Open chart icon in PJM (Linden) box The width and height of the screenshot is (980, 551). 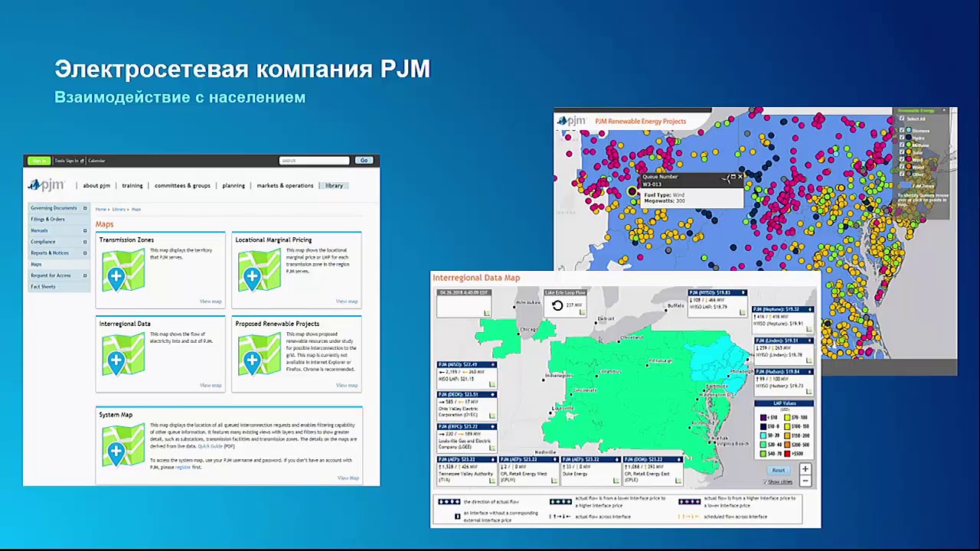click(808, 361)
